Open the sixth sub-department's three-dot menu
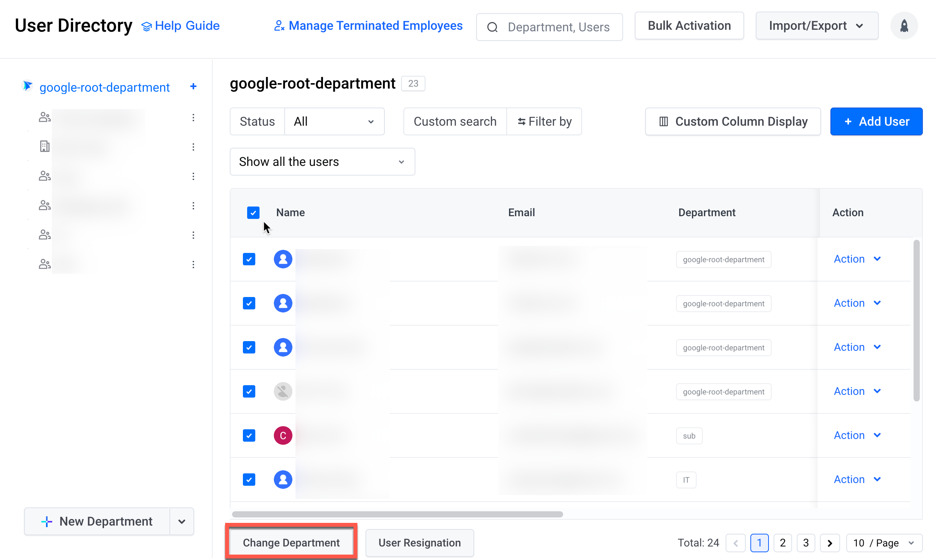 coord(193,265)
